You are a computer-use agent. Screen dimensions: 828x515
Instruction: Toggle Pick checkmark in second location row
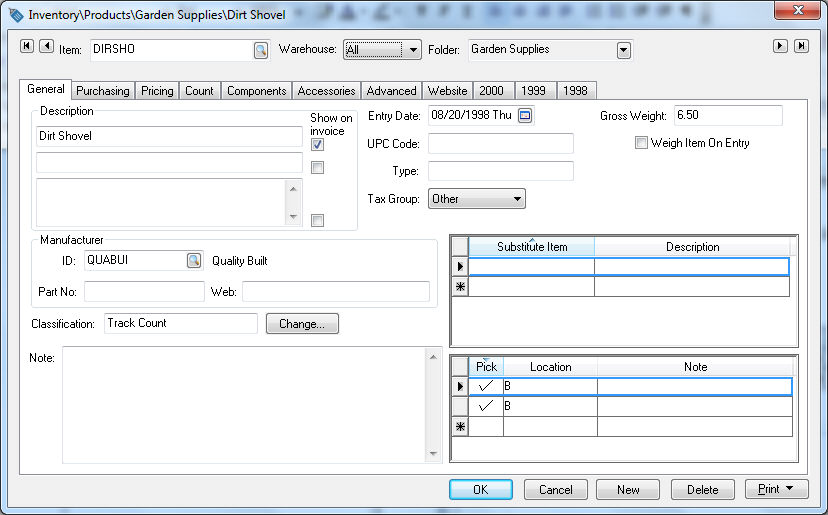coord(486,406)
